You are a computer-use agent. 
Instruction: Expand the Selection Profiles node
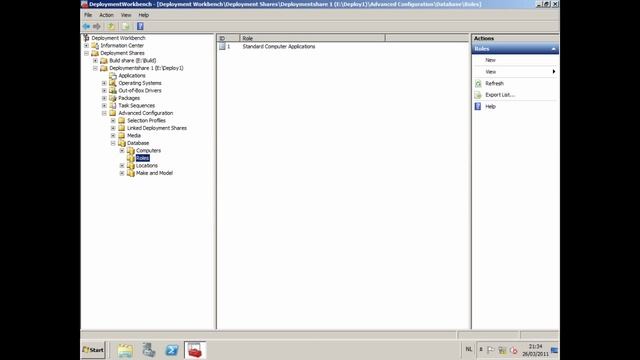[x=113, y=121]
